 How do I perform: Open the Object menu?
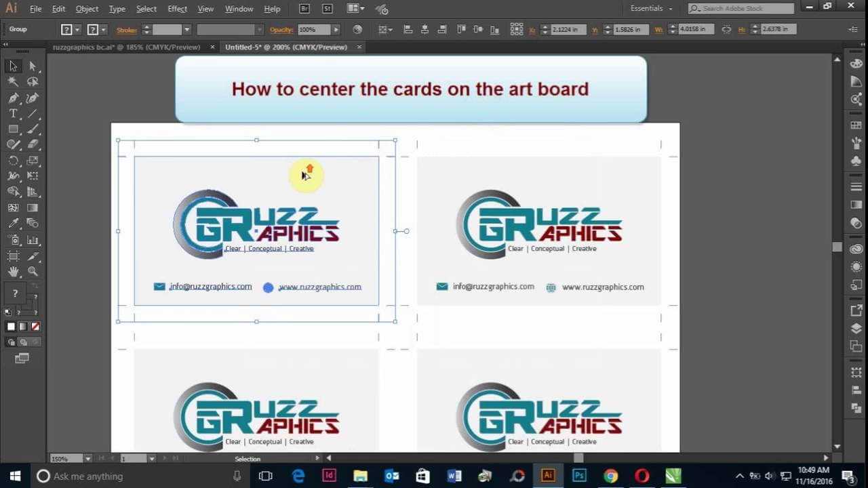click(87, 9)
